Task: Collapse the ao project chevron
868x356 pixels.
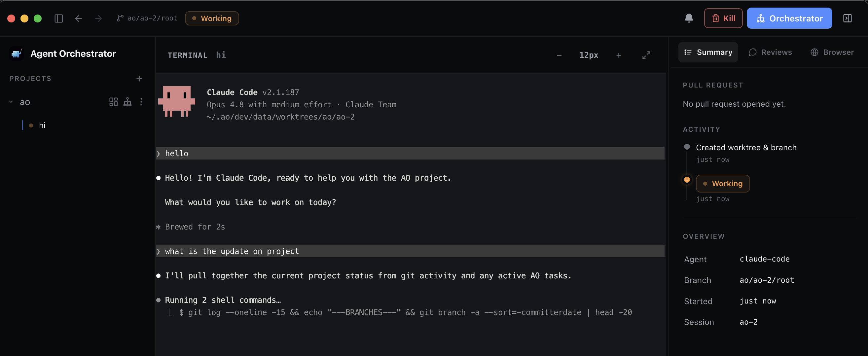Action: click(x=11, y=102)
